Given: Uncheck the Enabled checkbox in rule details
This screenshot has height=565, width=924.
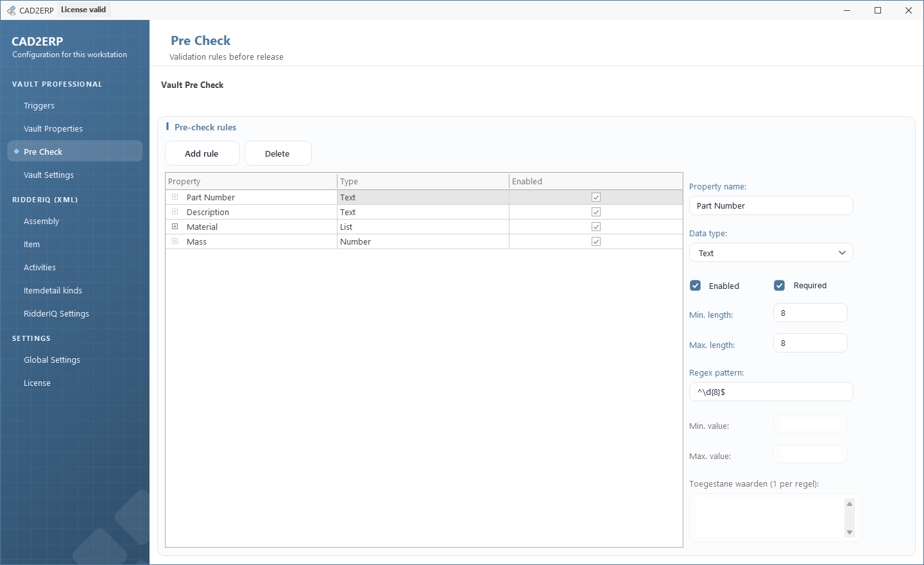Looking at the screenshot, I should pyautogui.click(x=695, y=286).
